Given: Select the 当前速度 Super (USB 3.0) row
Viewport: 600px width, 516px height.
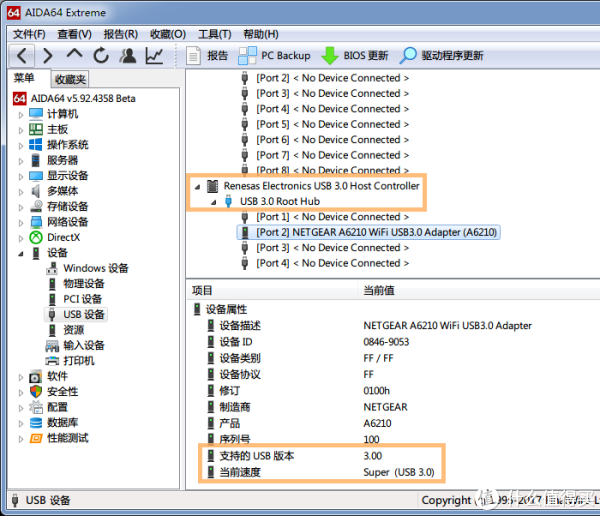Looking at the screenshot, I should [321, 472].
